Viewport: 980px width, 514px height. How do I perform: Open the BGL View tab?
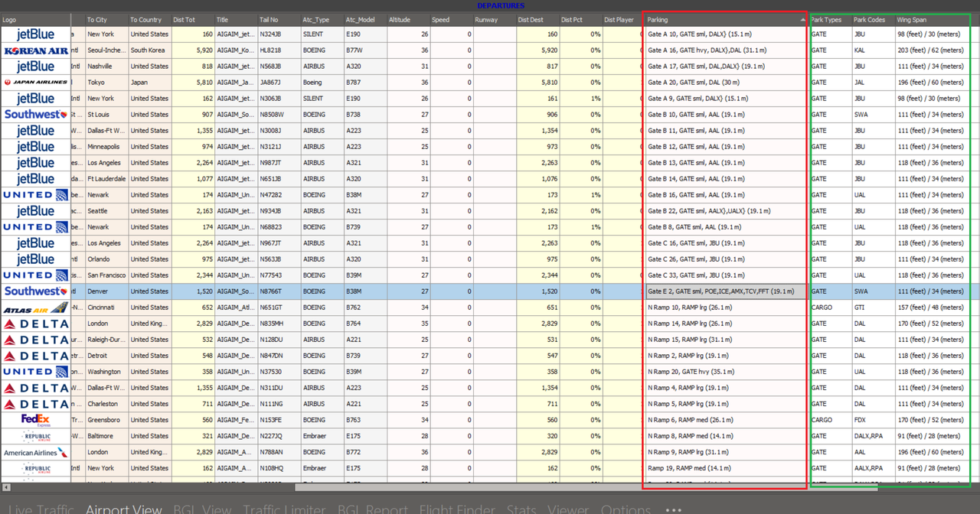pyautogui.click(x=202, y=509)
